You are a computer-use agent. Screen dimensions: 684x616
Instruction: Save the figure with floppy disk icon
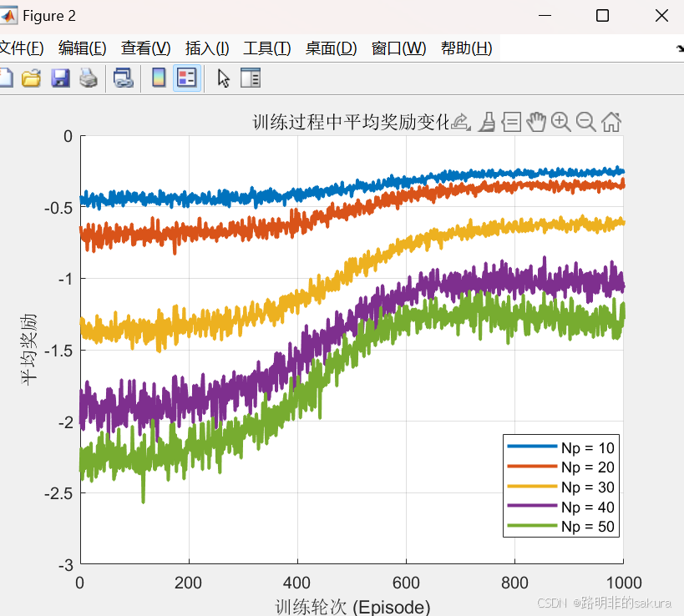tap(60, 78)
